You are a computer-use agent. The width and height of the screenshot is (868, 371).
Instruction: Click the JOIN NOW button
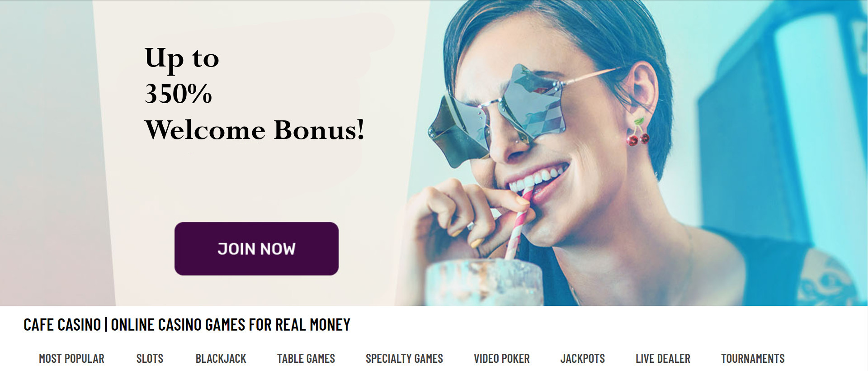tap(256, 248)
